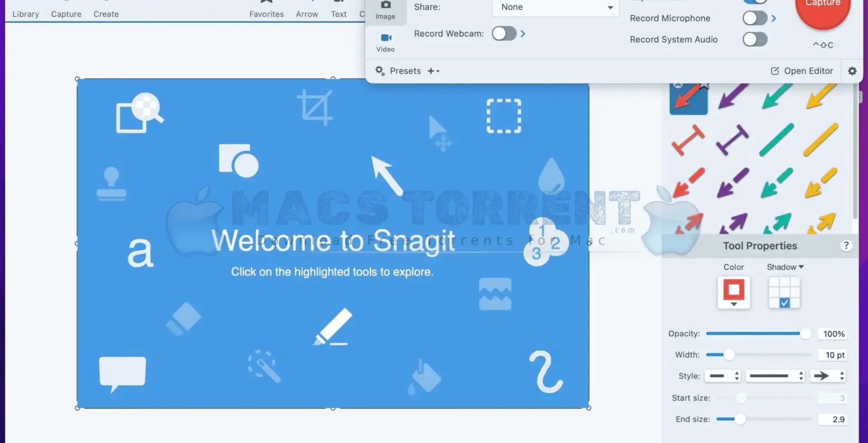Click the magnify tool icon on canvas
Image resolution: width=868 pixels, height=443 pixels.
pyautogui.click(x=140, y=113)
